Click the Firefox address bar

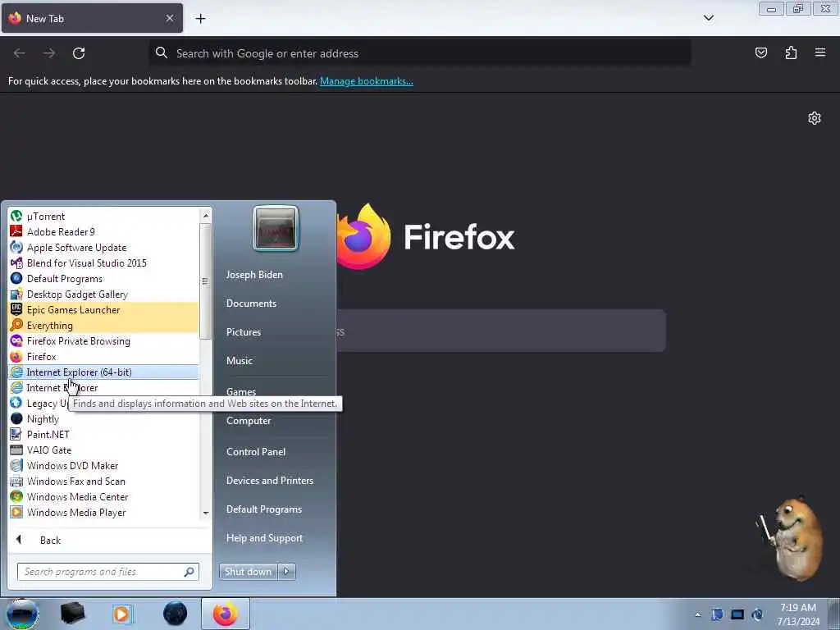(x=419, y=53)
